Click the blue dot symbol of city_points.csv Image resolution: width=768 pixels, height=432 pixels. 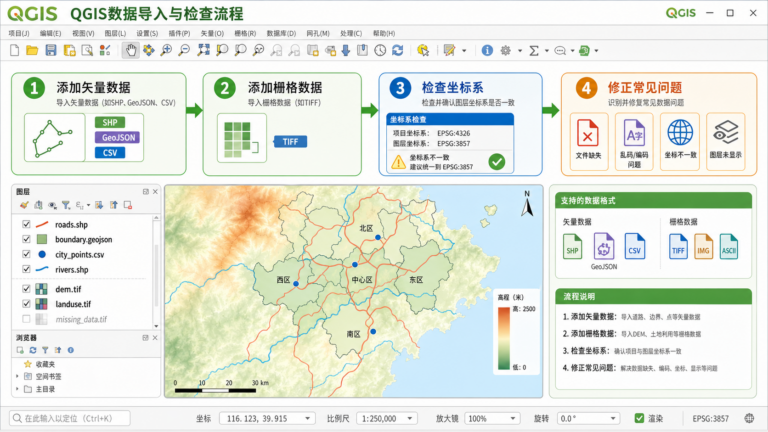click(x=42, y=254)
